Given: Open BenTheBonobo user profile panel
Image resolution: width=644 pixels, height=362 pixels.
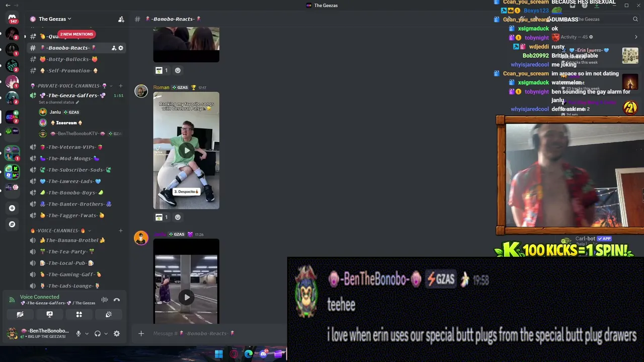Looking at the screenshot, I should coord(38,333).
